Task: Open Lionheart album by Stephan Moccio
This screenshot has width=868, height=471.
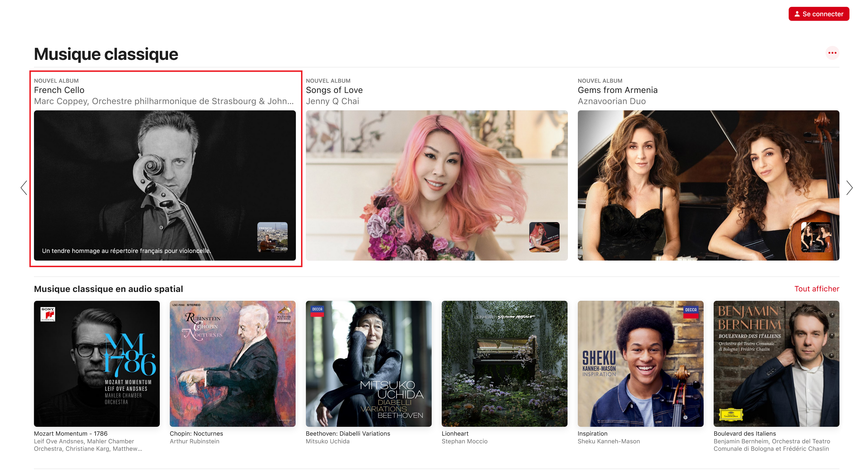Action: (x=504, y=363)
